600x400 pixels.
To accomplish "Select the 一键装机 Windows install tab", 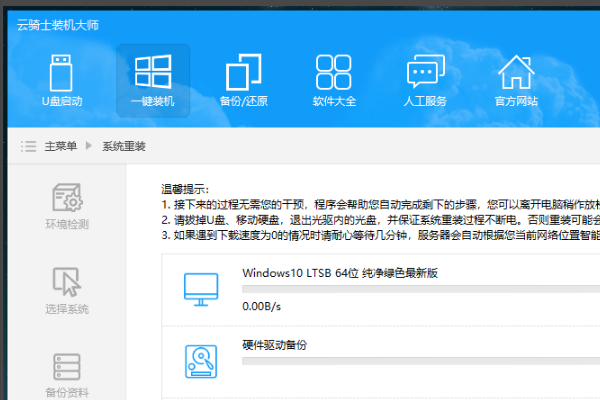I will (x=153, y=81).
